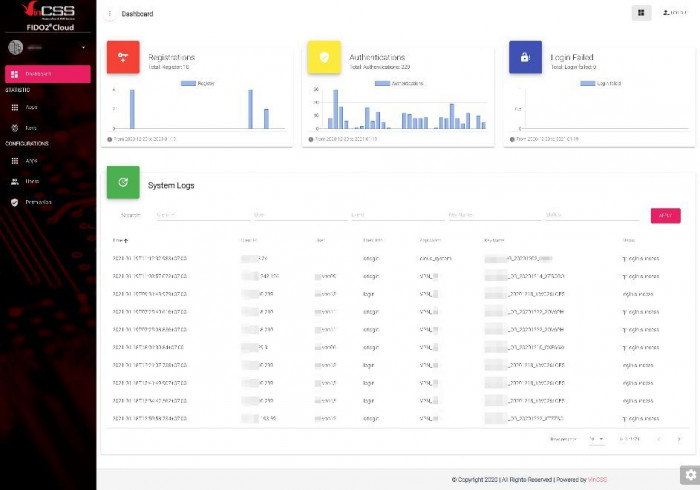The height and width of the screenshot is (490, 700).
Task: Toggle the Login failed legend series
Action: point(601,83)
